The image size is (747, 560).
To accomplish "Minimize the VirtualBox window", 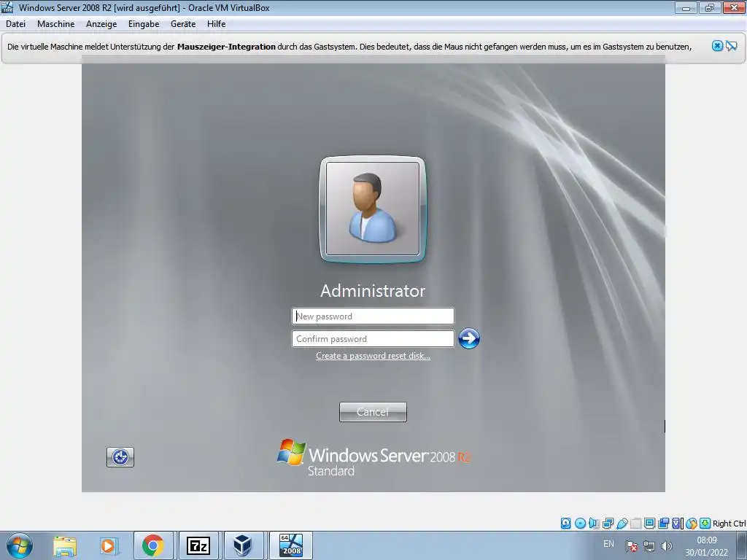I will [x=686, y=7].
